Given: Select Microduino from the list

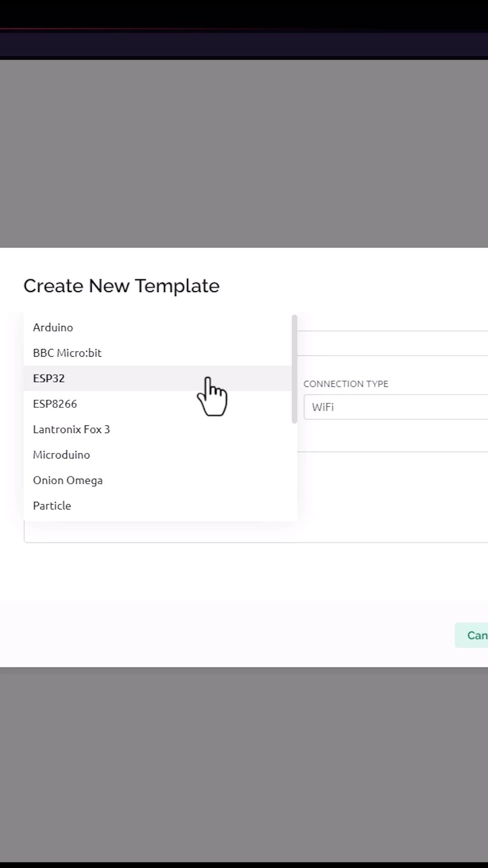Looking at the screenshot, I should tap(61, 455).
